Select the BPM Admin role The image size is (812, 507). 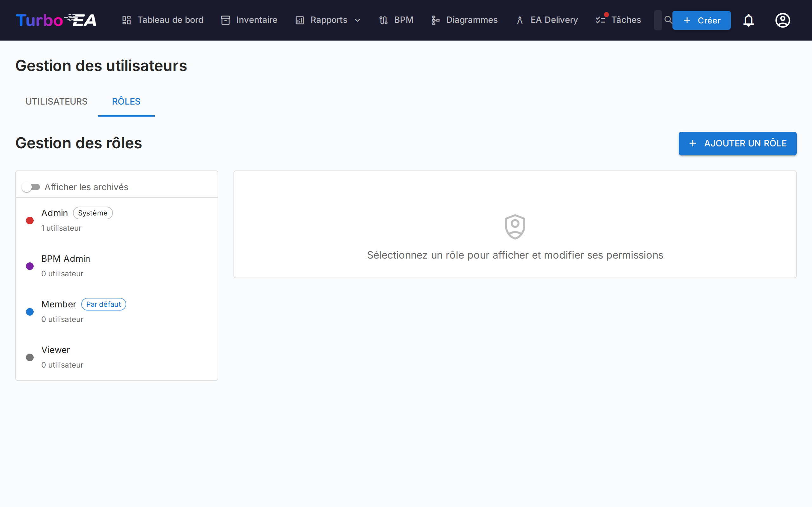tap(66, 259)
